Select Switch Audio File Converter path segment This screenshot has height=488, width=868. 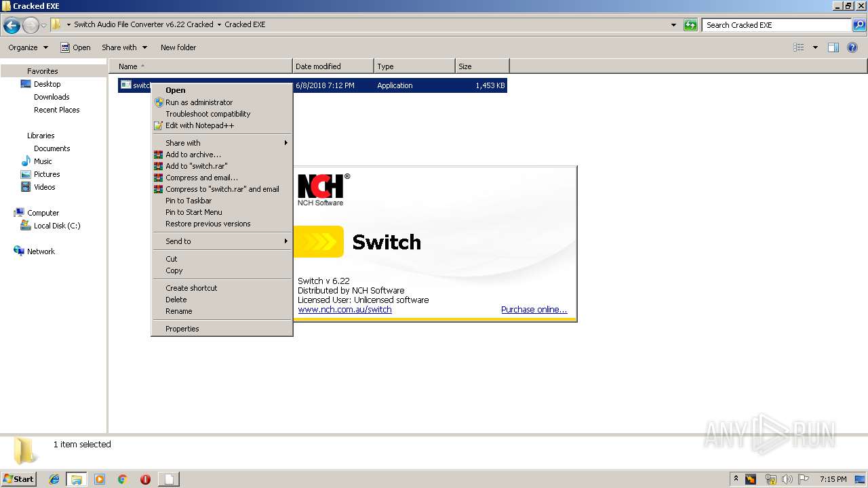click(x=144, y=24)
